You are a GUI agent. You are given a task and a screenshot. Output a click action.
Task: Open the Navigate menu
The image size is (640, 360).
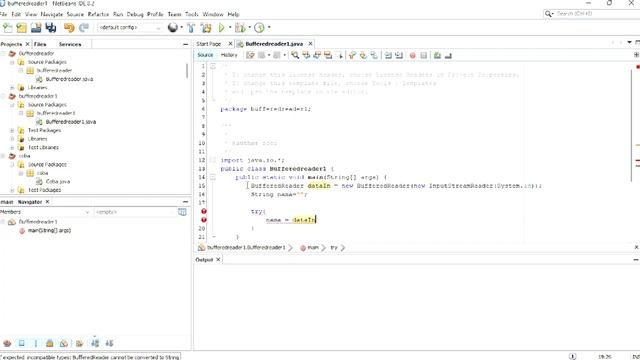click(52, 14)
